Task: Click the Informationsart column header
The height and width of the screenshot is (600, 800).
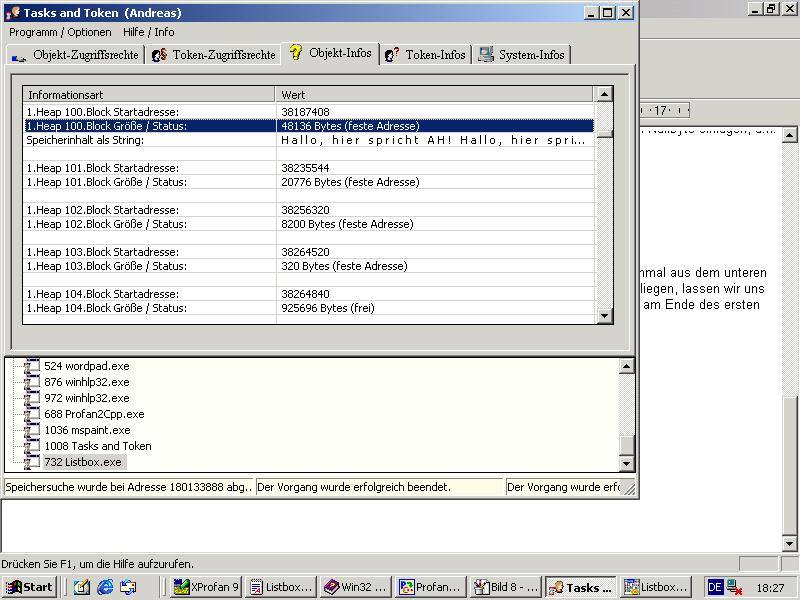Action: (x=148, y=94)
